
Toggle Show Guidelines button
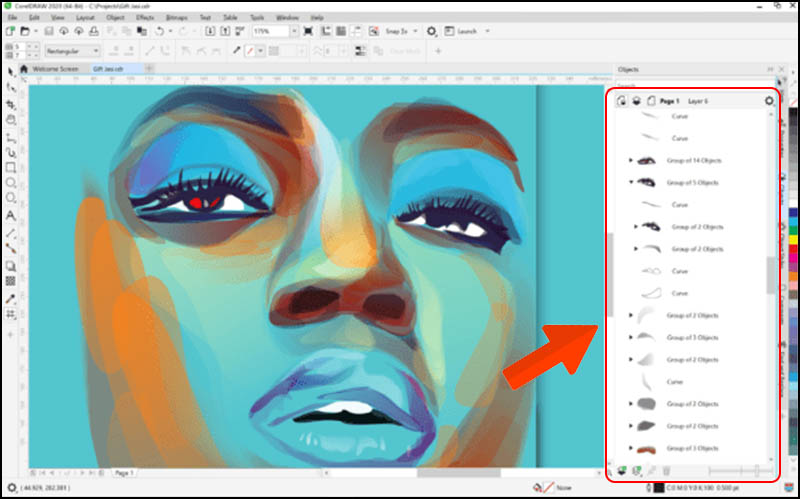click(x=356, y=31)
